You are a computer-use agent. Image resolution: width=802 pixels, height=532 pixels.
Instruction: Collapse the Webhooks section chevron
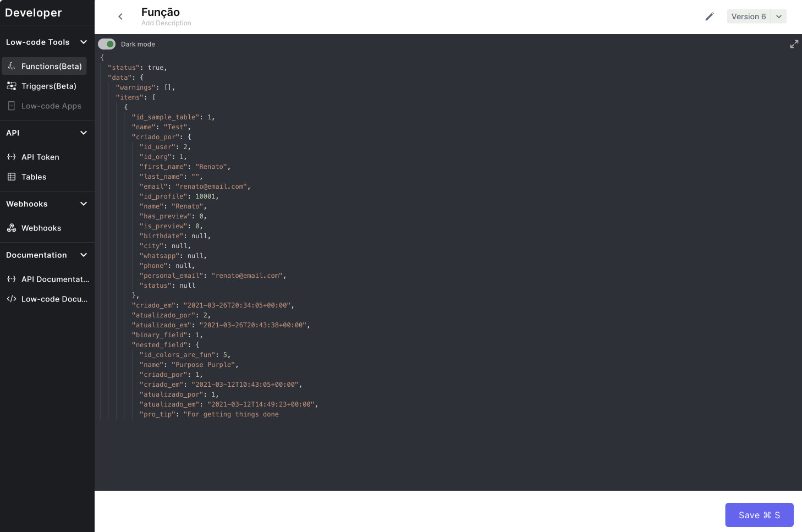pos(84,204)
